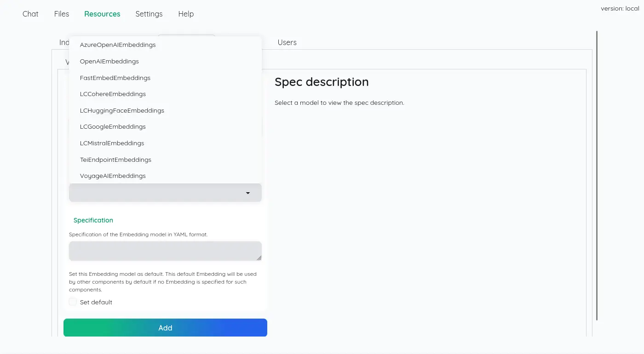Select LCCohereEmbeddings vendor option
The height and width of the screenshot is (354, 644).
coord(113,94)
